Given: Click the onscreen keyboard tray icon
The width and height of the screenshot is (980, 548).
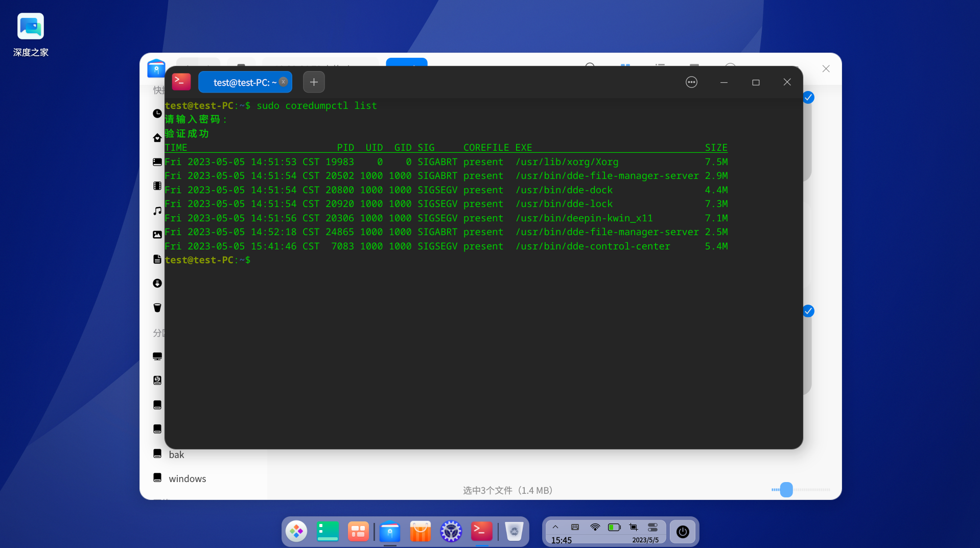Looking at the screenshot, I should click(x=575, y=527).
